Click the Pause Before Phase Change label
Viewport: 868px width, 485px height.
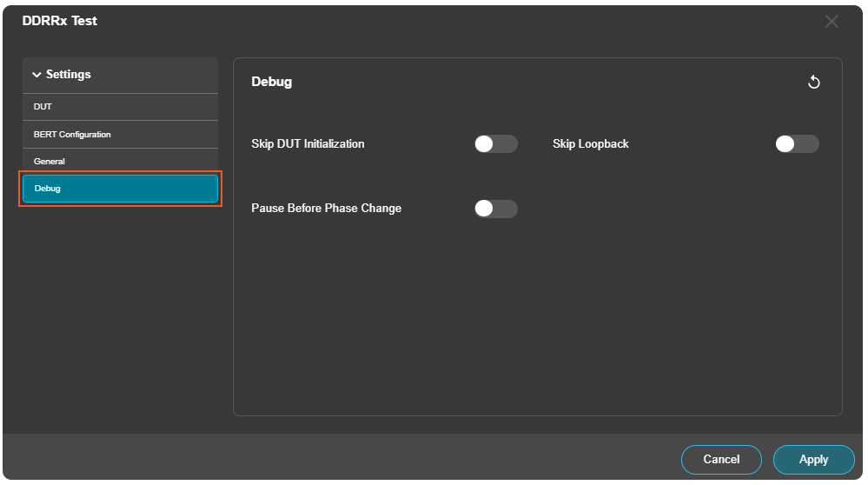(326, 209)
